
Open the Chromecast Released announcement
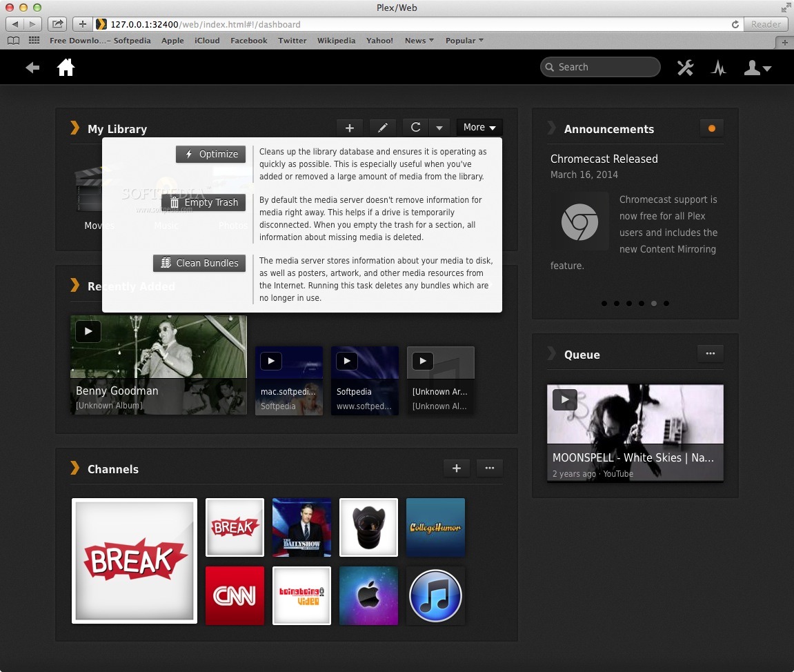coord(604,159)
